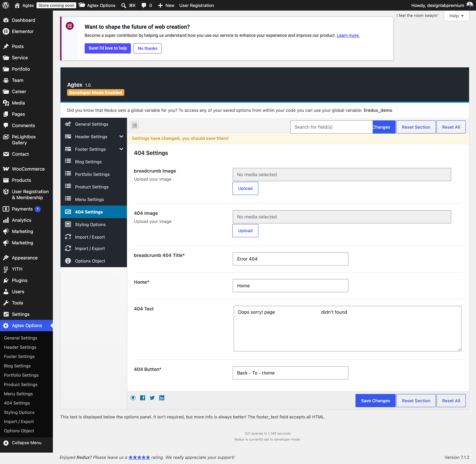The image size is (476, 464).
Task: Open the LinkedIn icon in Redux footer
Action: click(x=162, y=398)
